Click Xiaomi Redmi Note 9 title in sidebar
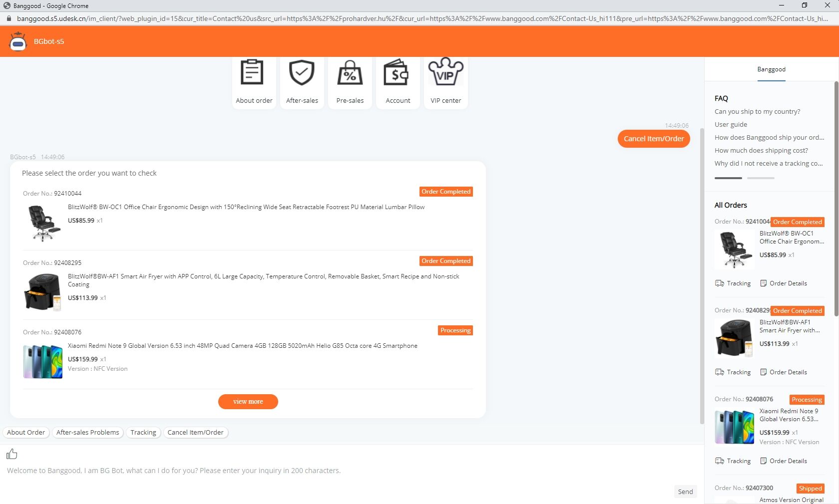The width and height of the screenshot is (839, 504). pos(789,415)
